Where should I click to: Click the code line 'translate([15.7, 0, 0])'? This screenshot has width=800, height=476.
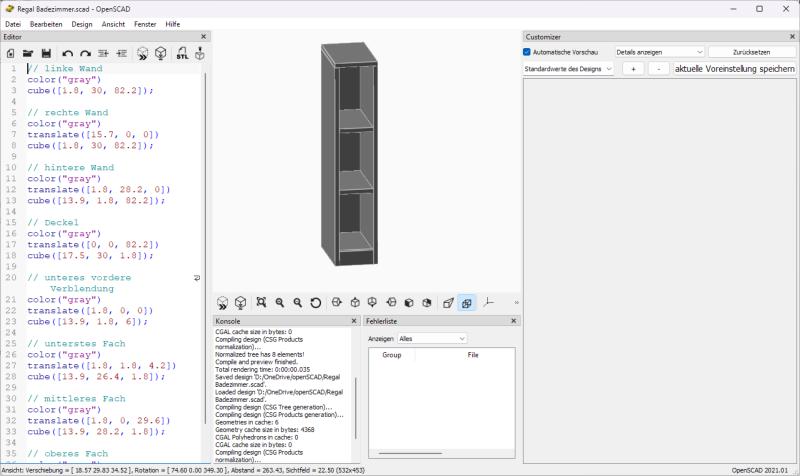pos(93,135)
